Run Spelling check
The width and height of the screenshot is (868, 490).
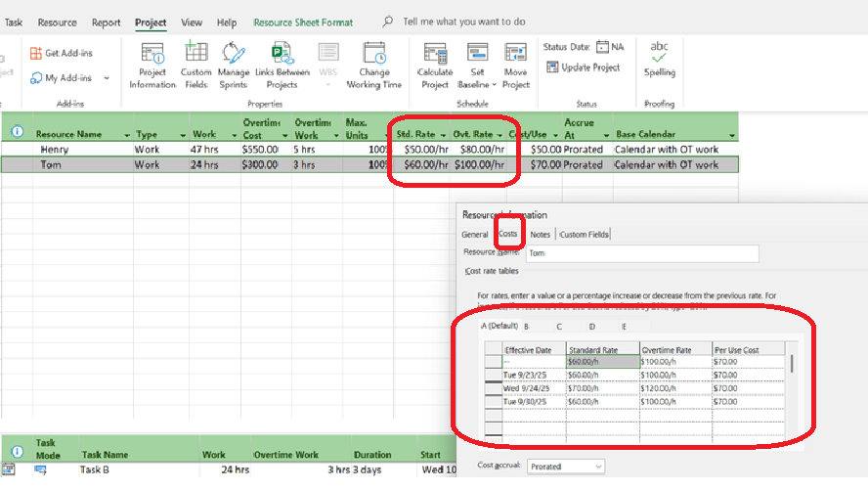click(659, 60)
